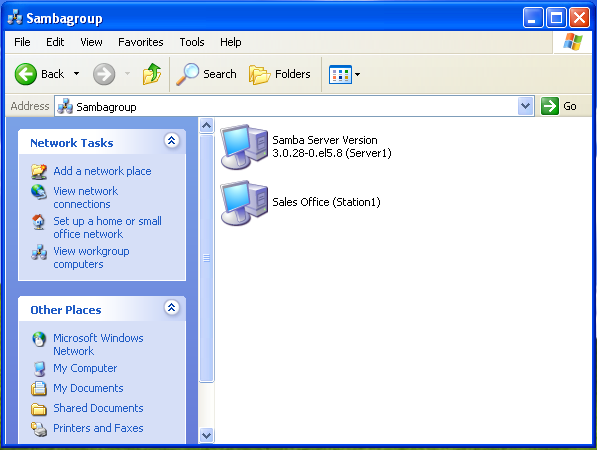
Task: Expand the Address bar dropdown
Action: [x=525, y=106]
